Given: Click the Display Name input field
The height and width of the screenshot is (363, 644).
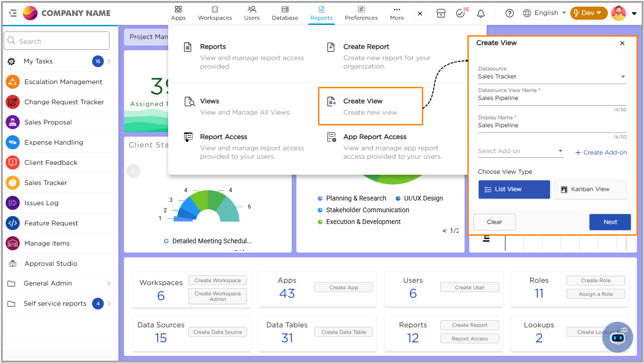Looking at the screenshot, I should 552,125.
